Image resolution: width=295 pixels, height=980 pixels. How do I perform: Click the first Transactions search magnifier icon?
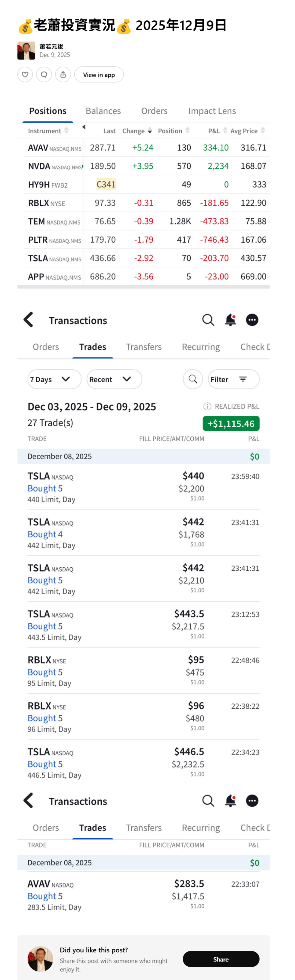click(208, 320)
